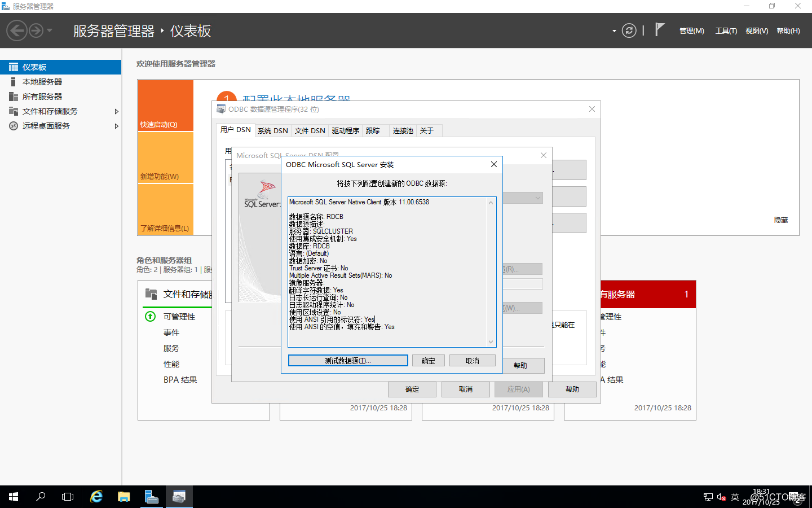Image resolution: width=812 pixels, height=508 pixels.
Task: Click 帮助 in ODBC 数据源管理程序 window
Action: point(572,389)
